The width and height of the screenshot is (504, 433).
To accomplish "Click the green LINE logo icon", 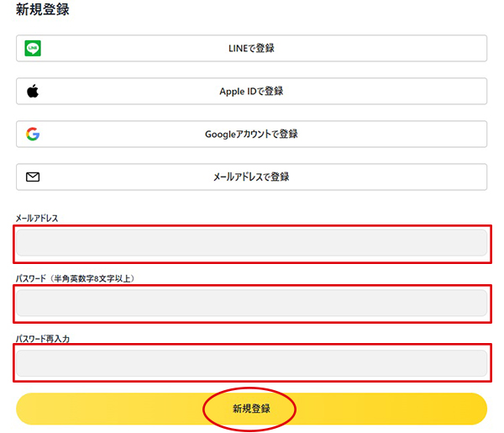I will tap(33, 48).
